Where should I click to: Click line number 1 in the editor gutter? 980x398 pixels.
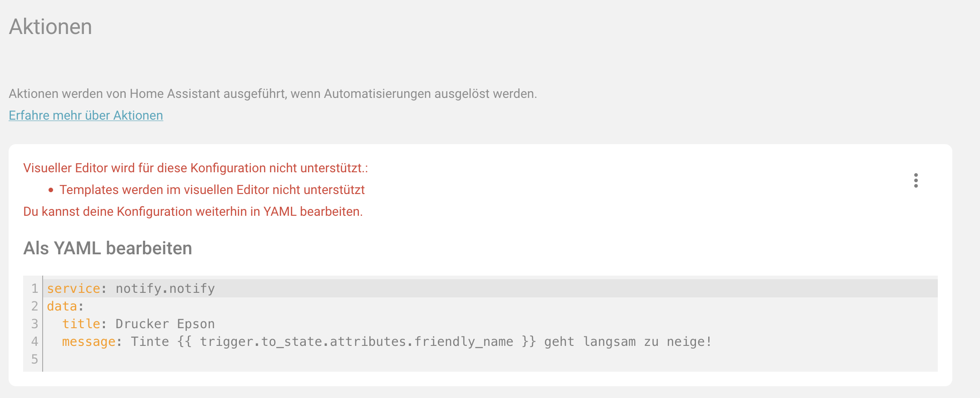[34, 289]
